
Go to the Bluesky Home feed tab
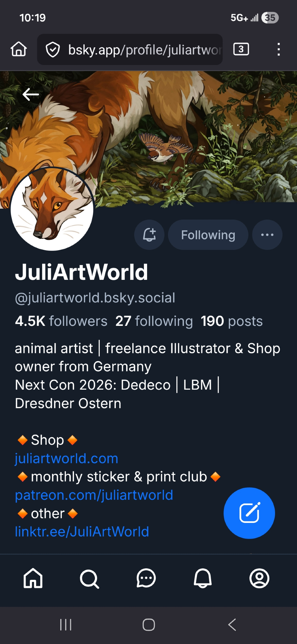[x=33, y=578]
